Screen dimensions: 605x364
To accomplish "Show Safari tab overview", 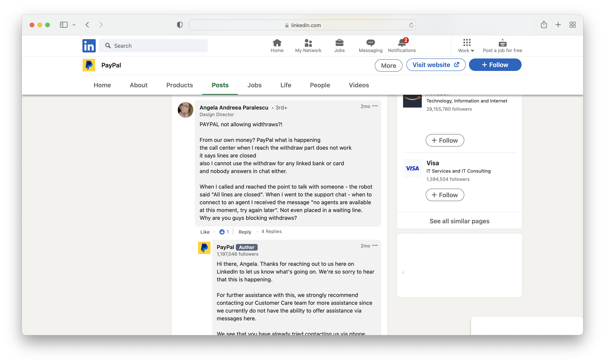I will click(x=572, y=25).
